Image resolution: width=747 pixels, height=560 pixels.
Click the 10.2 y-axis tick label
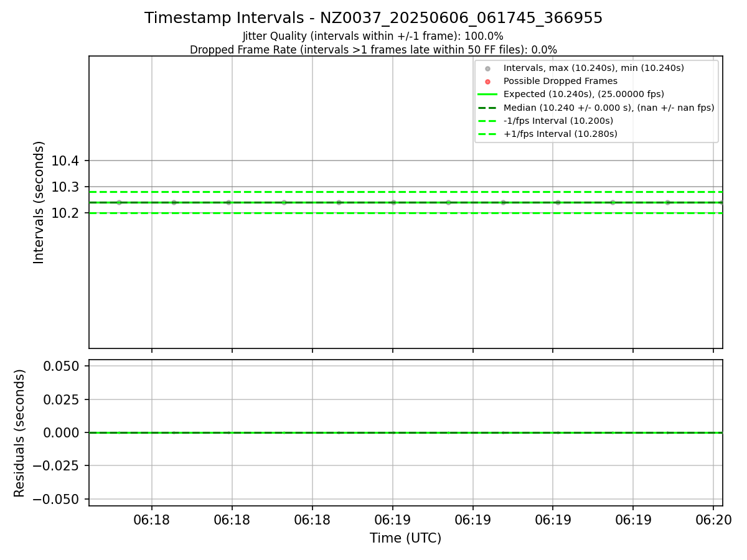(x=65, y=213)
